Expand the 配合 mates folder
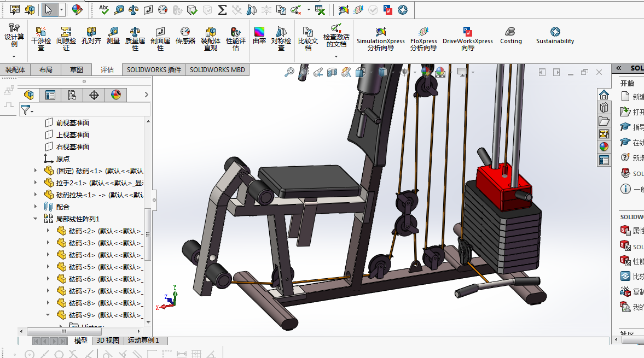 click(36, 206)
